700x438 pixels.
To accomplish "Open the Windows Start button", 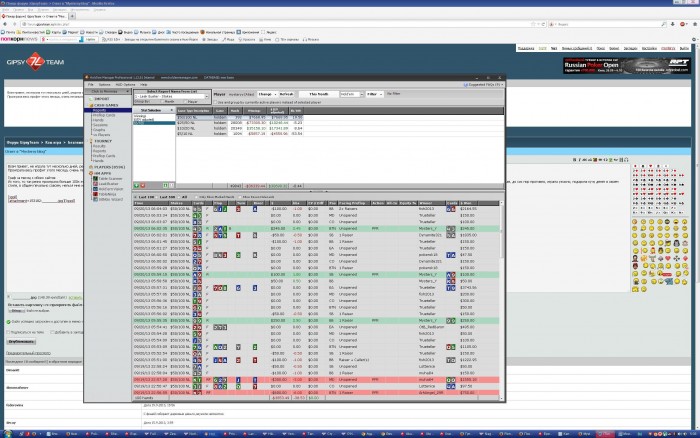I will pos(8,434).
